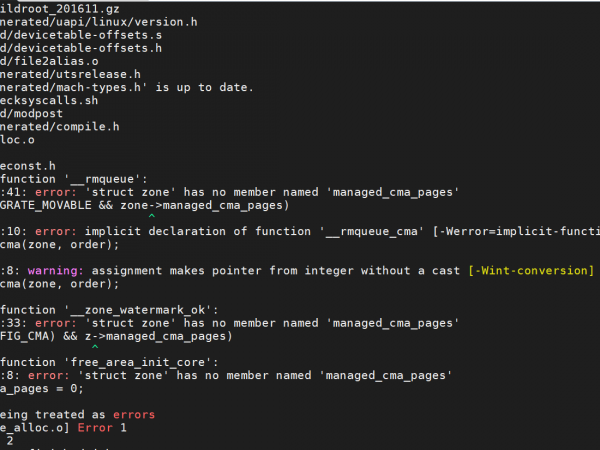The image size is (600, 450).
Task: Click the file2alias.o output line
Action: [50, 61]
